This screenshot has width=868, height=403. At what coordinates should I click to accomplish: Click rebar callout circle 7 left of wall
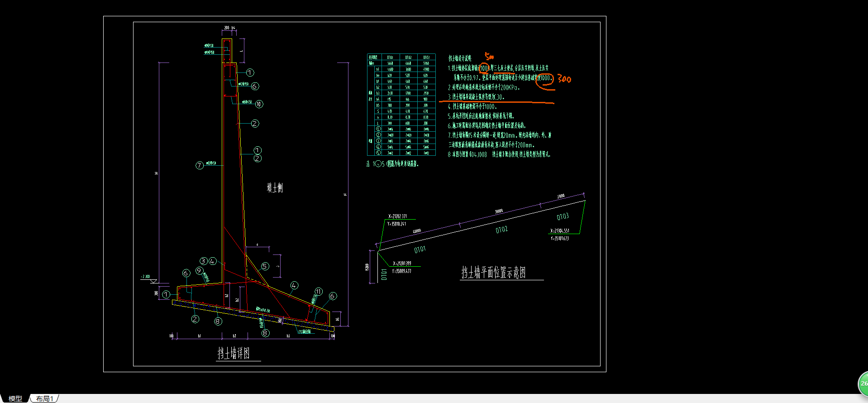[200, 165]
